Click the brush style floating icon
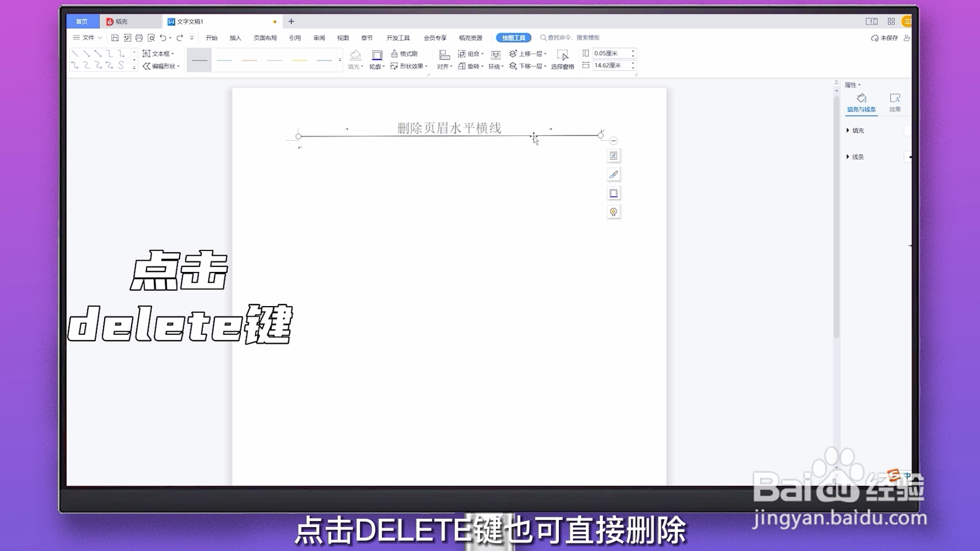This screenshot has height=551, width=980. [x=614, y=174]
